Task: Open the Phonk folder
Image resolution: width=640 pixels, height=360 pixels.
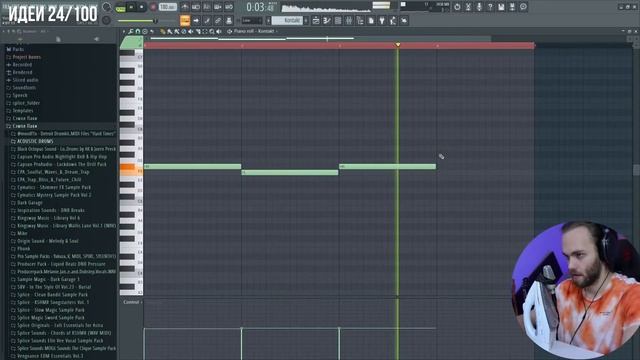Action: click(21, 249)
